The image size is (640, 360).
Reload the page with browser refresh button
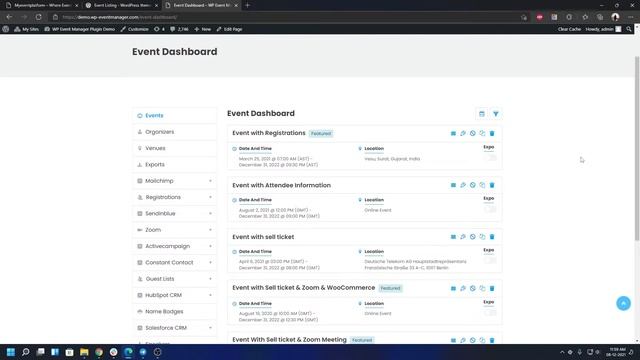38,17
